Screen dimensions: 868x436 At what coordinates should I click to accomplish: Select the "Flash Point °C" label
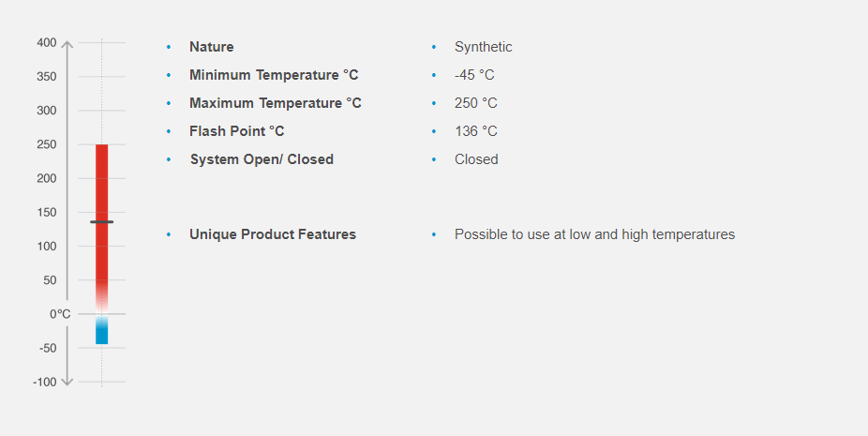[237, 131]
